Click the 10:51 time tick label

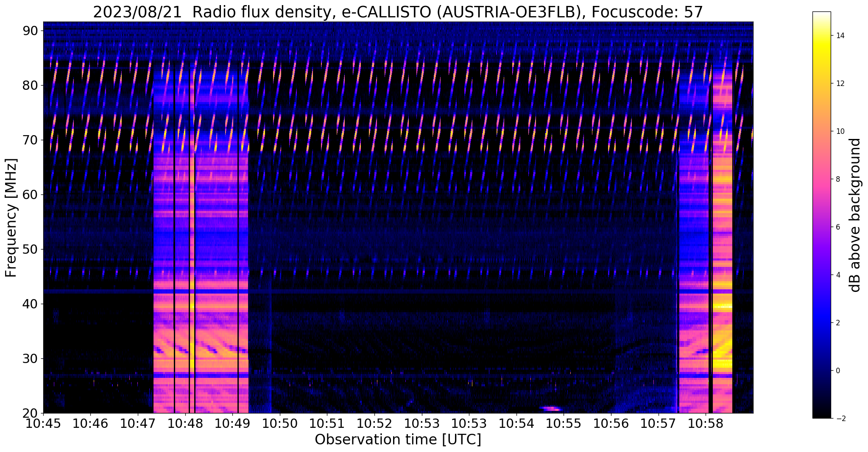pos(327,423)
